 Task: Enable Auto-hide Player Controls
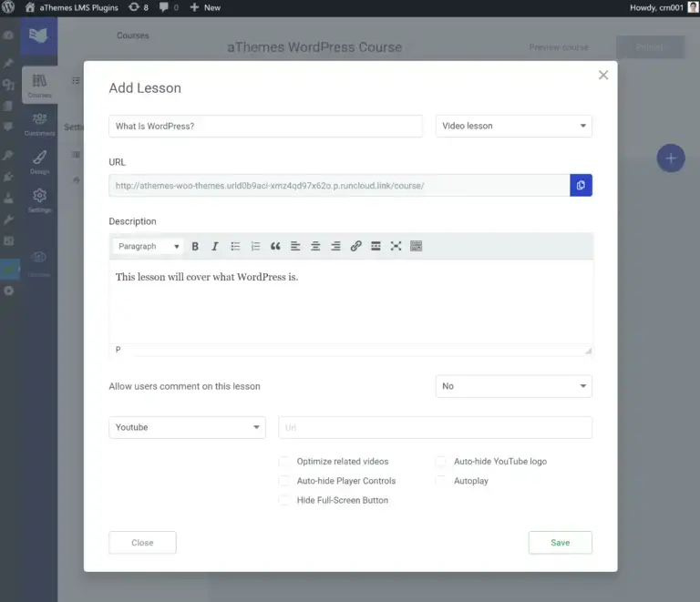point(284,481)
